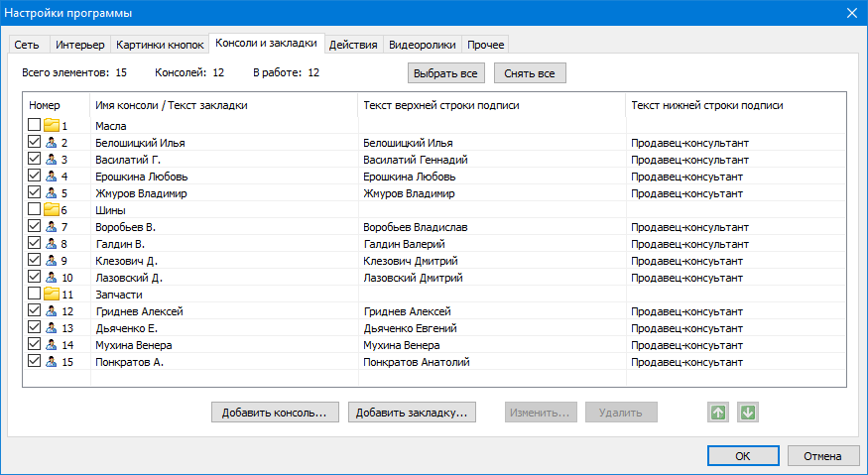Image resolution: width=868 pixels, height=475 pixels.
Task: Click the person icon for Понкратов А.
Action: pyautogui.click(x=52, y=362)
